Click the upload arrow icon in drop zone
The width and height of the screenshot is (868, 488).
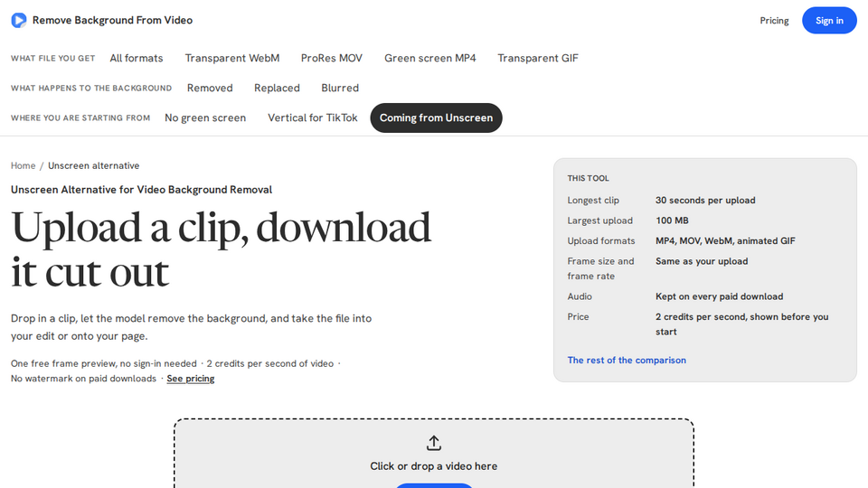[434, 443]
